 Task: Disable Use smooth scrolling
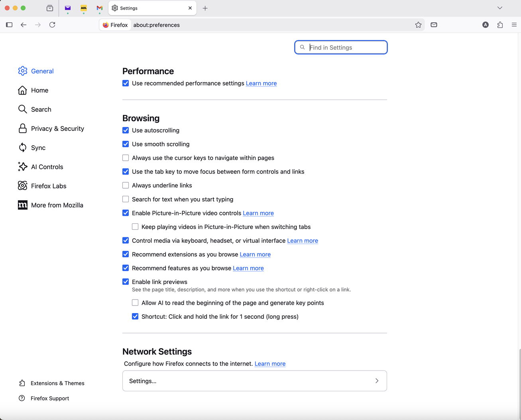tap(126, 144)
